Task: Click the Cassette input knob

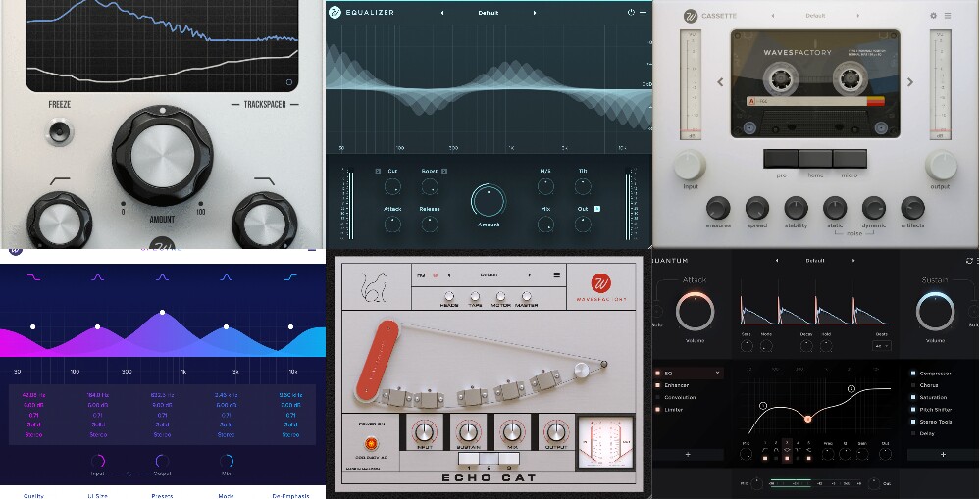Action: (x=690, y=165)
